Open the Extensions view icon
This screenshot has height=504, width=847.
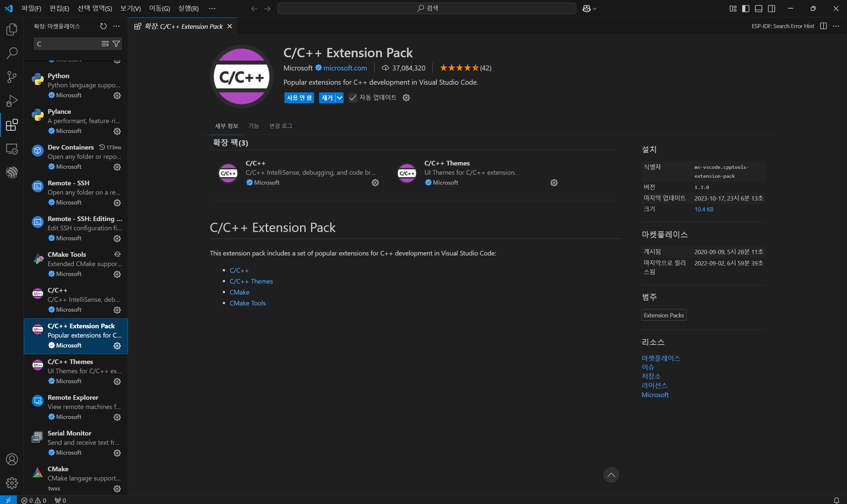pos(12,125)
